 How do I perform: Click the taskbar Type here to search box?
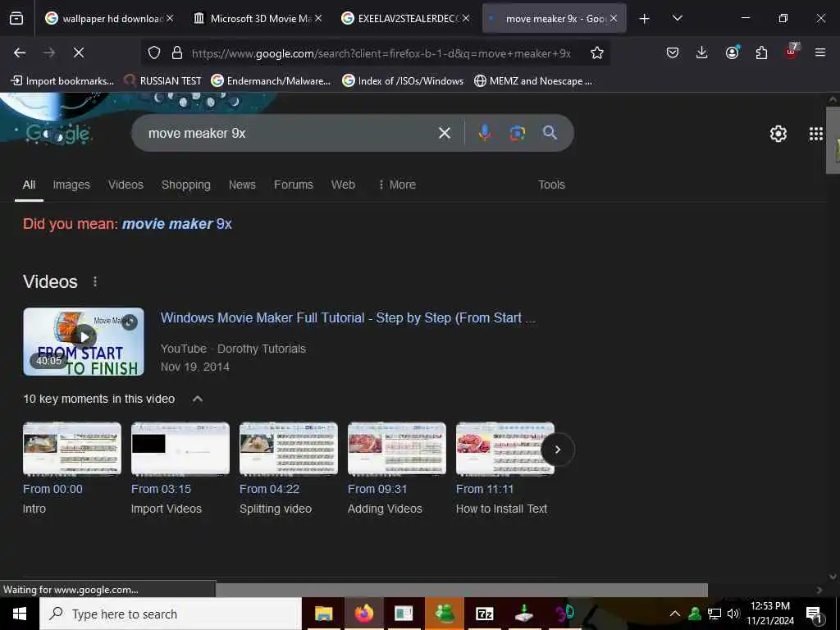coord(171,614)
